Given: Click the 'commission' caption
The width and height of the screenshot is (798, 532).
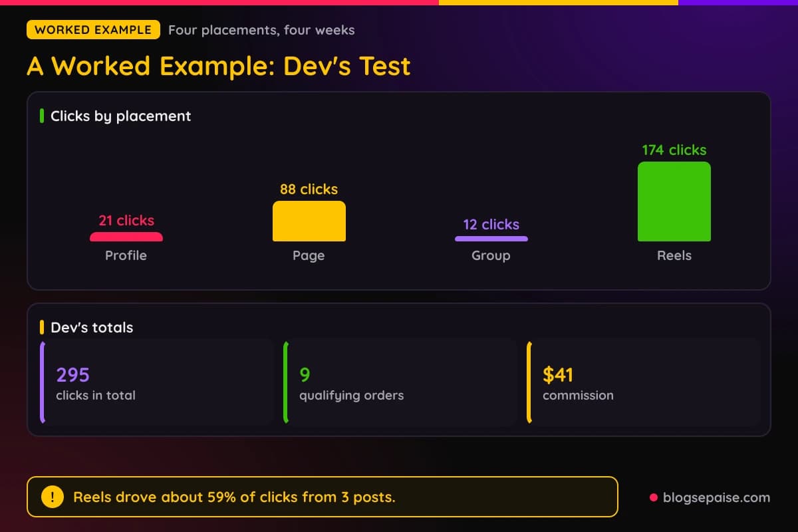Looking at the screenshot, I should pos(578,395).
